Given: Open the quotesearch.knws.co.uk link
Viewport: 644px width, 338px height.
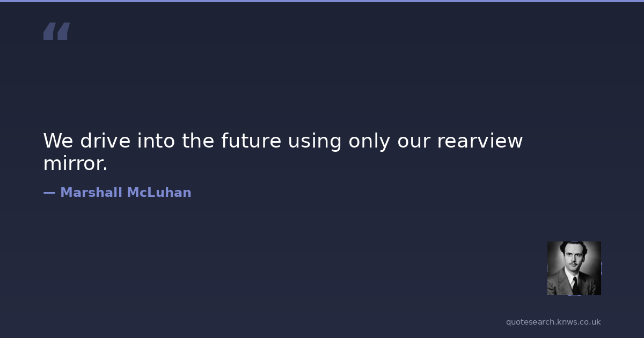Looking at the screenshot, I should click(553, 322).
